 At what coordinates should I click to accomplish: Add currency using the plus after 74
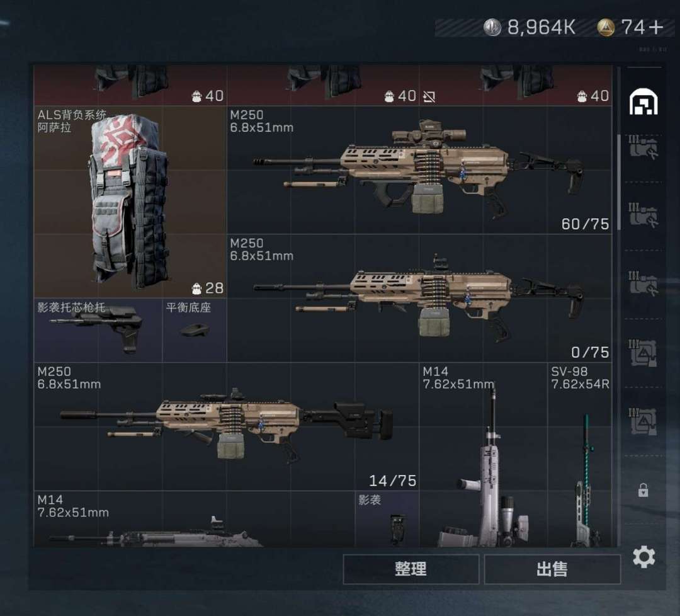pyautogui.click(x=655, y=27)
